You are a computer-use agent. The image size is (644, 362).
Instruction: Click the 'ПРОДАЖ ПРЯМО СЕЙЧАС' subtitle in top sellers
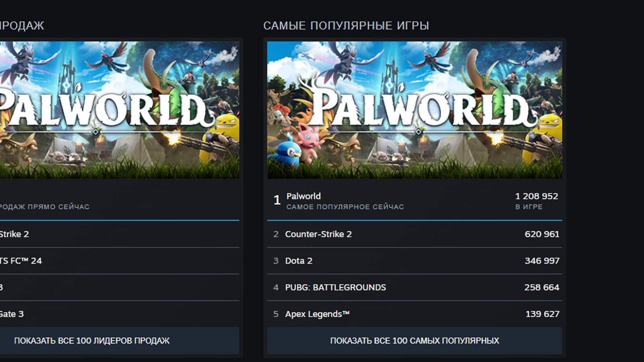coord(44,207)
